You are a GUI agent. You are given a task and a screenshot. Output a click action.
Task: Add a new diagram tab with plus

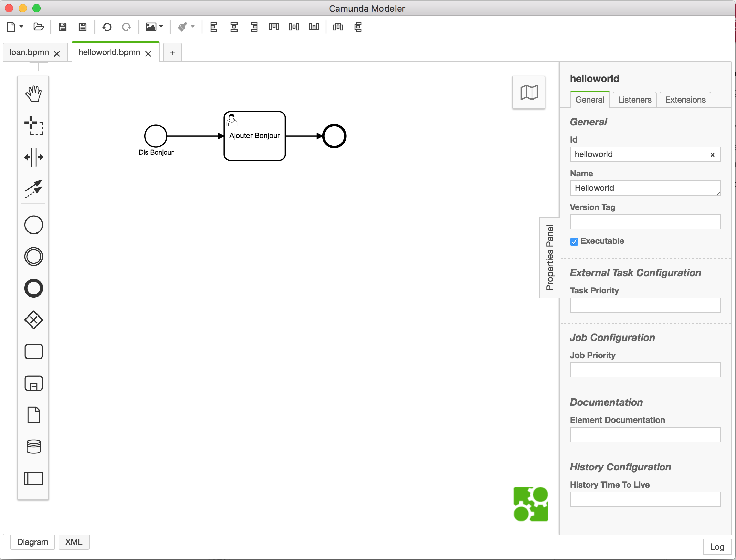[172, 53]
